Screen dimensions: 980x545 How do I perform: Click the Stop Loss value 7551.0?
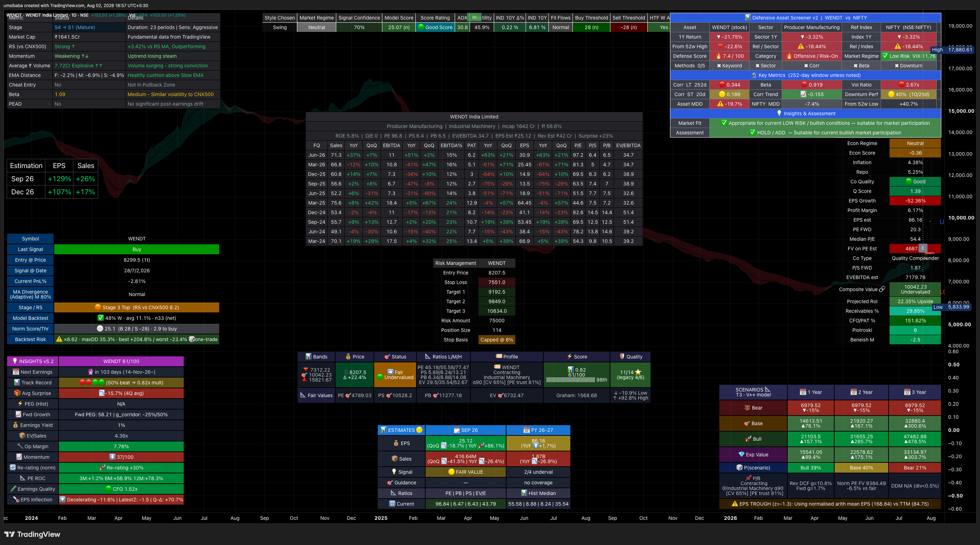click(x=497, y=282)
